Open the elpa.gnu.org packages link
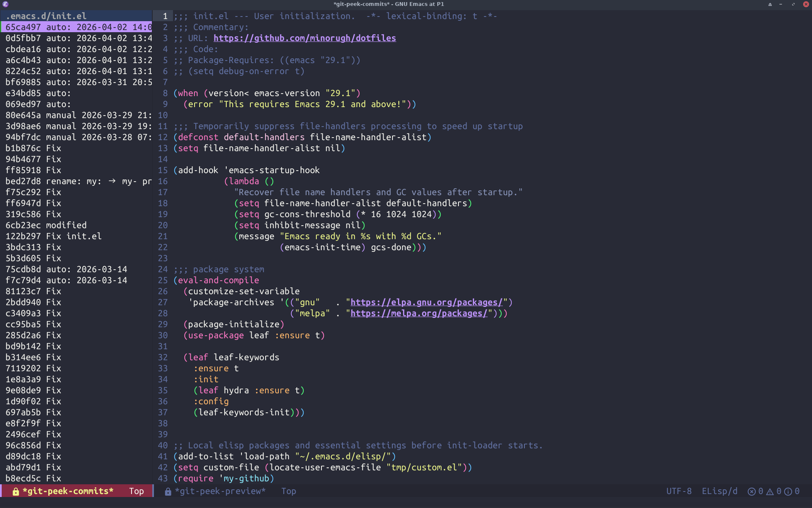The image size is (812, 508). point(426,302)
